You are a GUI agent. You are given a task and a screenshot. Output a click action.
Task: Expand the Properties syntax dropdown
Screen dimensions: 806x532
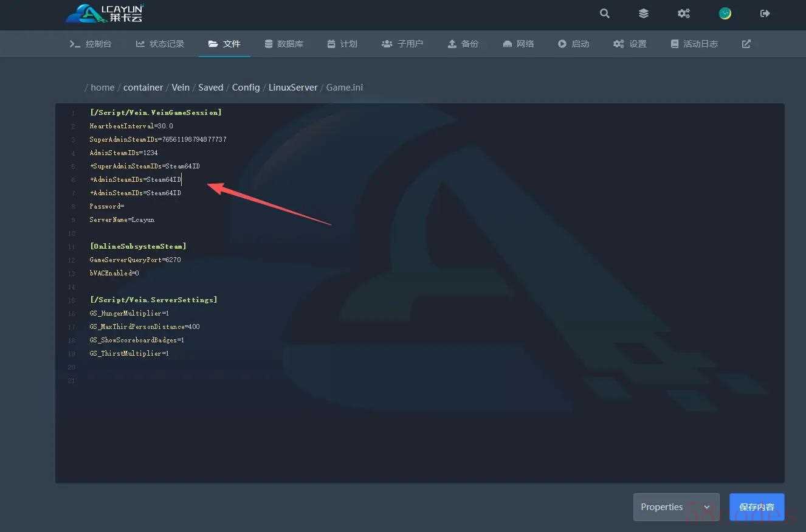click(676, 507)
